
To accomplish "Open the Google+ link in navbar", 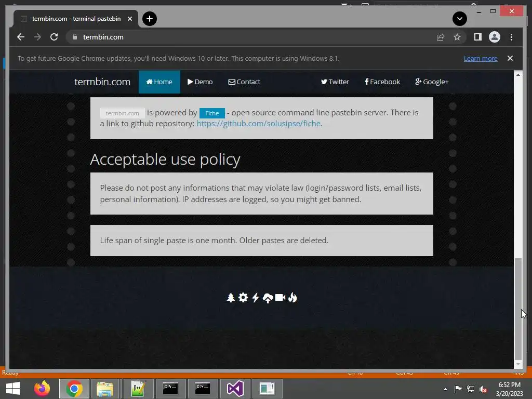I will point(432,82).
